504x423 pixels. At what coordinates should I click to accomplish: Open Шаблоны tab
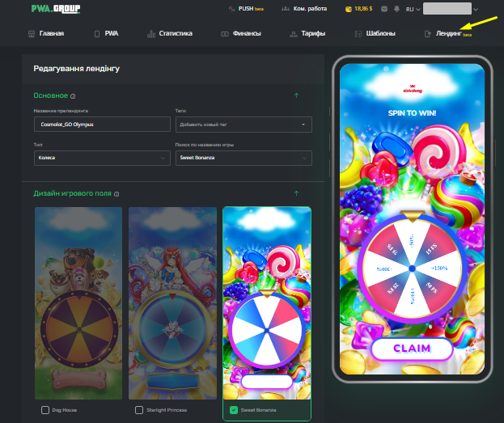tap(375, 33)
